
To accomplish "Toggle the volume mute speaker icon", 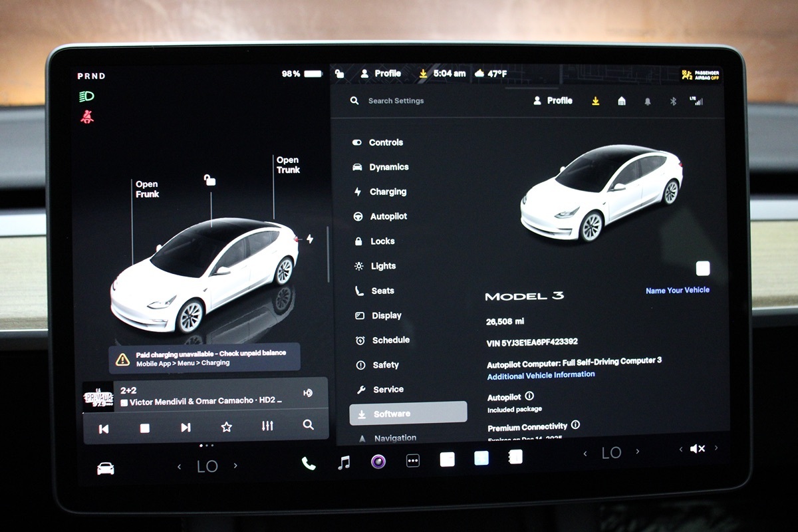I will click(x=697, y=449).
